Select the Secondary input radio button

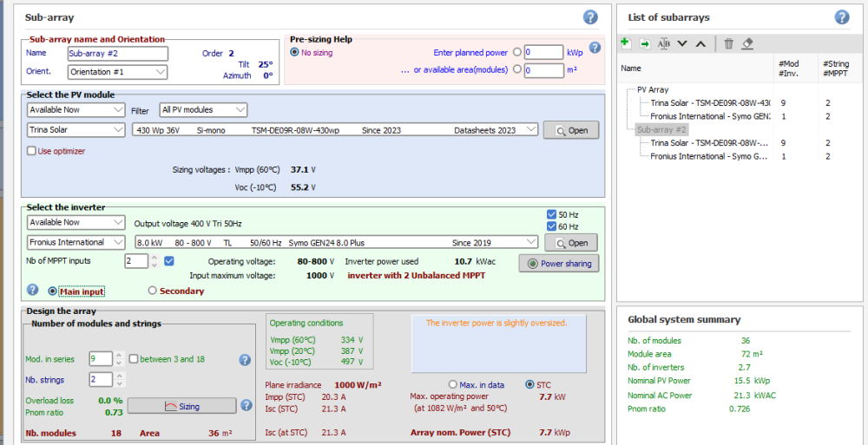(x=153, y=291)
